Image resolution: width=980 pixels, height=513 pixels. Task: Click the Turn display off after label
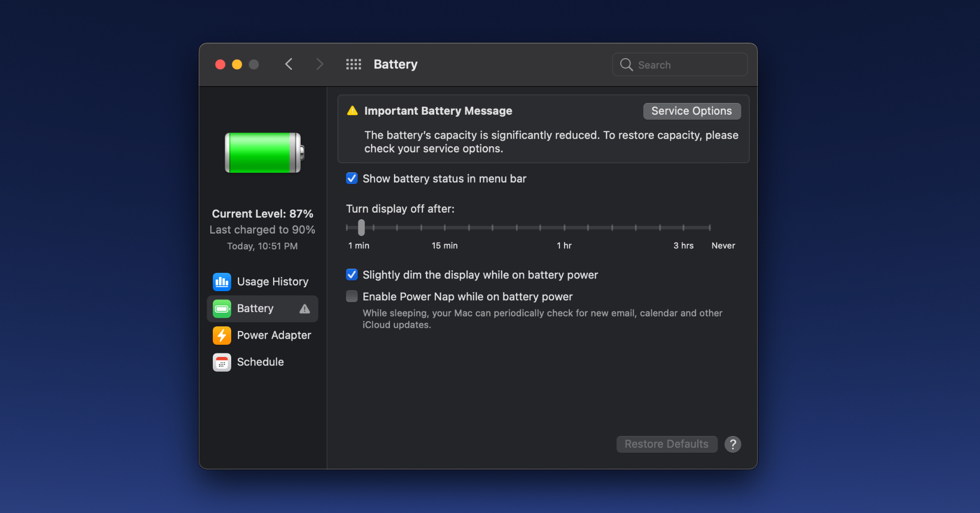pyautogui.click(x=400, y=209)
